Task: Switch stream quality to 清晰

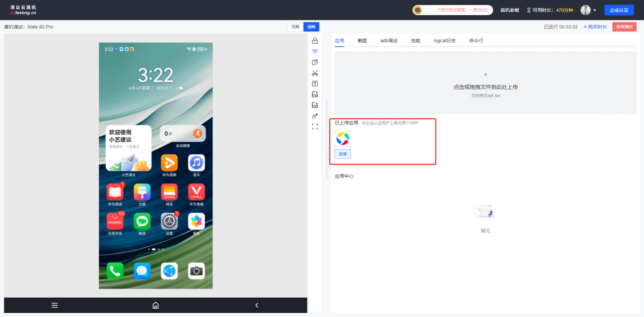Action: tap(311, 27)
